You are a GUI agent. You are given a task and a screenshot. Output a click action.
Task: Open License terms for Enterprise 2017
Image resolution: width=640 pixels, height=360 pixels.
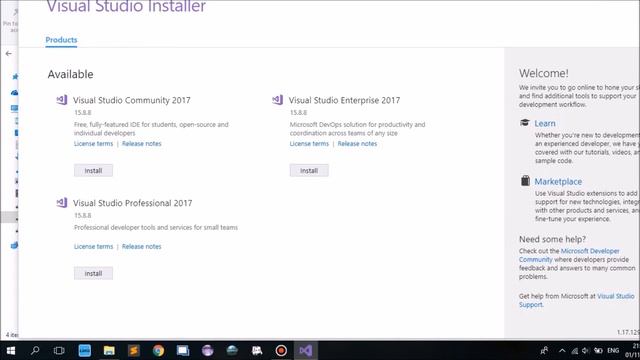(309, 144)
